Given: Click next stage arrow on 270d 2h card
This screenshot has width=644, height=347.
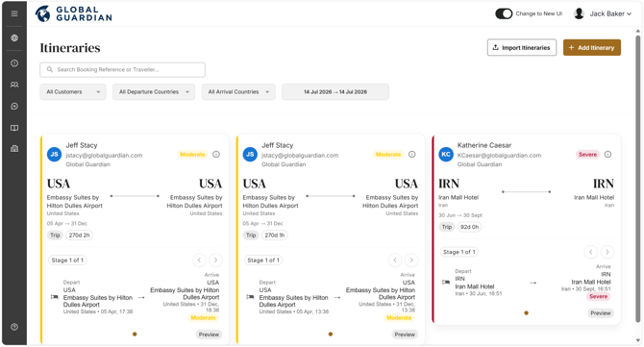Looking at the screenshot, I should tap(215, 260).
